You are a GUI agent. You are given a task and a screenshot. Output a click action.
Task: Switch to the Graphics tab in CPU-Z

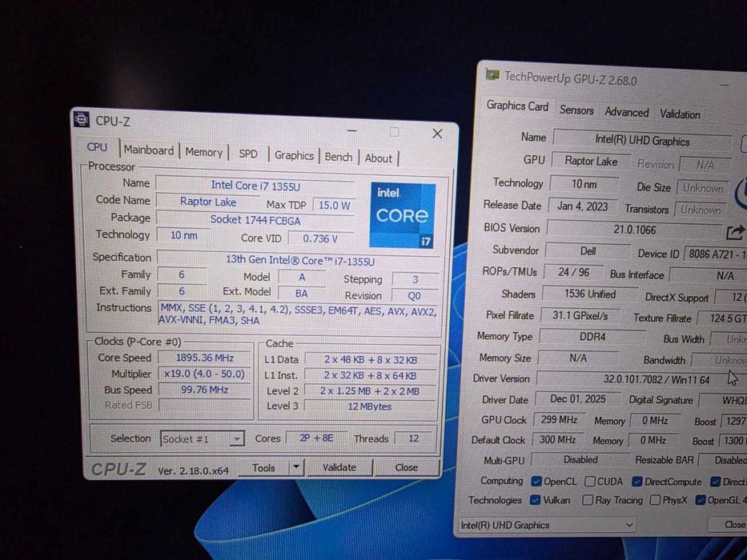point(294,155)
